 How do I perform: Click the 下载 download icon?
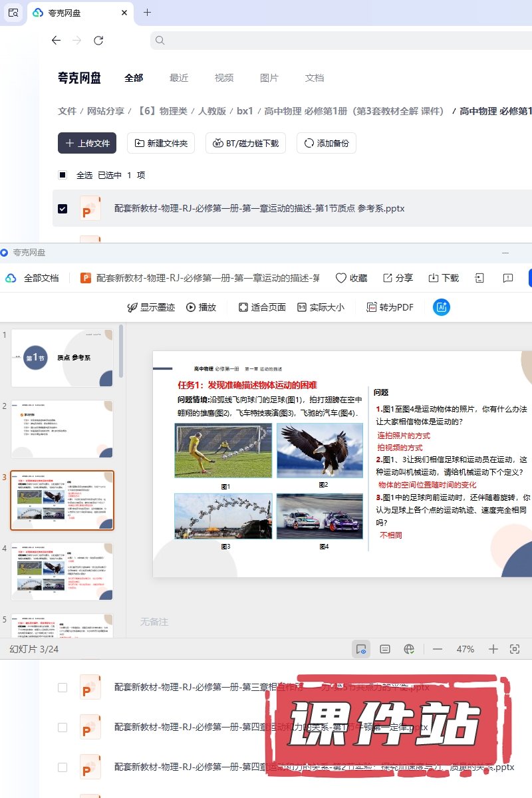click(x=434, y=278)
